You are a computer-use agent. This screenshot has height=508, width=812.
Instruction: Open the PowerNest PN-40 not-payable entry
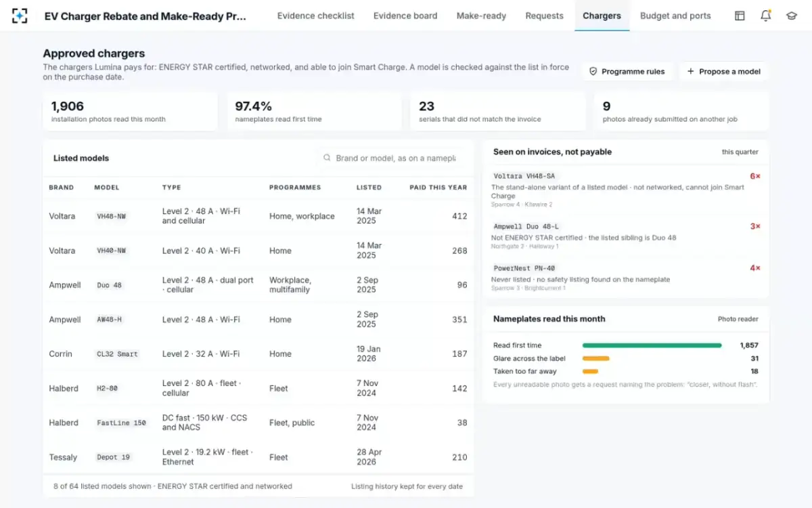[626, 277]
